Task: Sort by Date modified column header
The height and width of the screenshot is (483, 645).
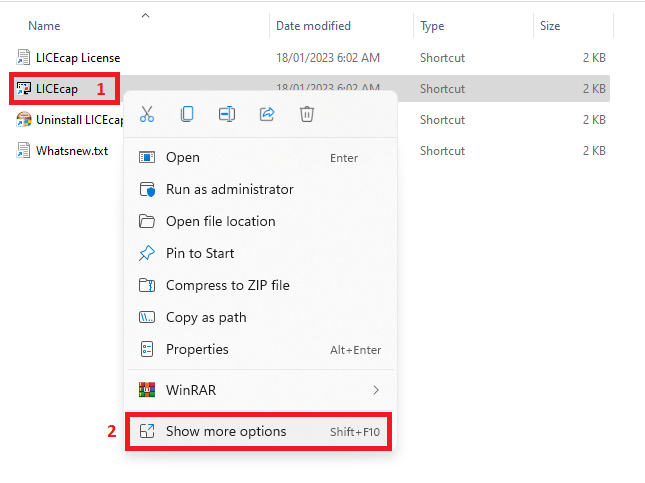Action: (313, 26)
